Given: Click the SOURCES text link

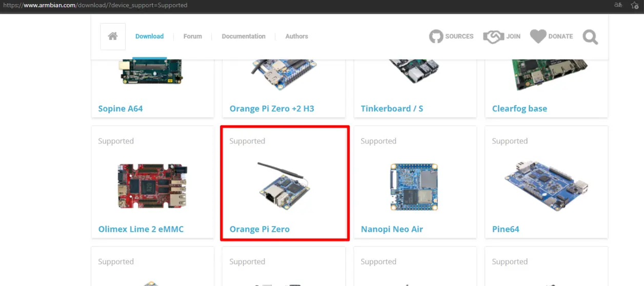Looking at the screenshot, I should (x=459, y=36).
